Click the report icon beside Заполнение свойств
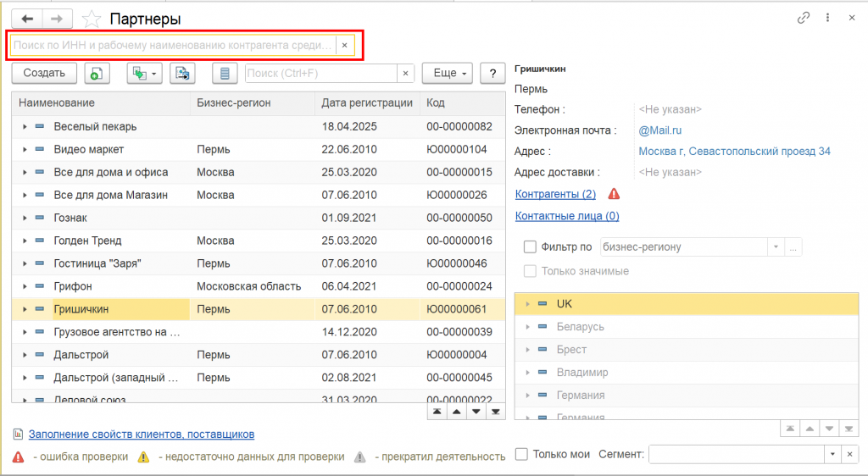This screenshot has width=868, height=476. tap(19, 434)
